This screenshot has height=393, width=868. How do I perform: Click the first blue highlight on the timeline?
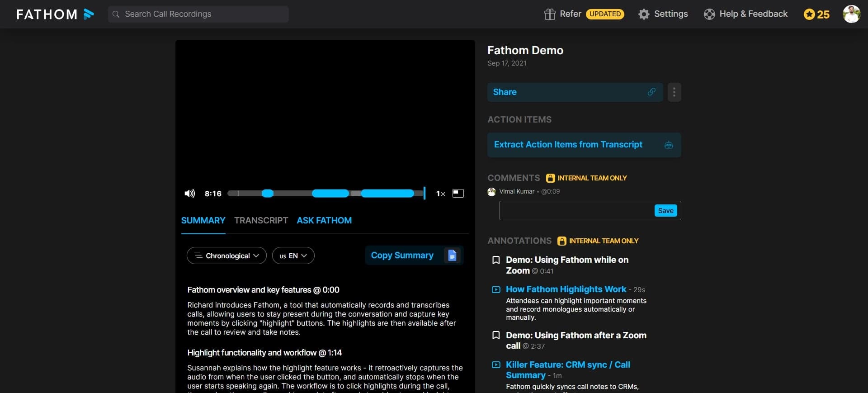click(x=268, y=194)
